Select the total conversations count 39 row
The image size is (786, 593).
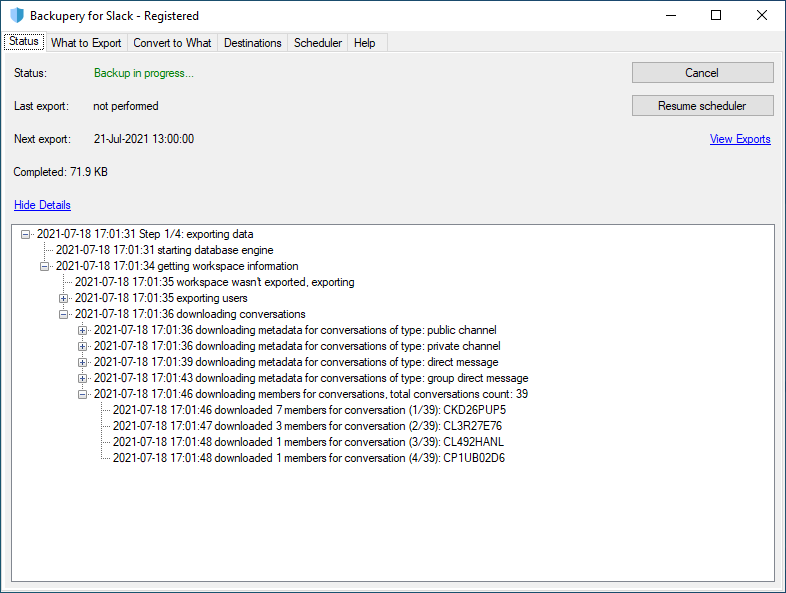311,394
